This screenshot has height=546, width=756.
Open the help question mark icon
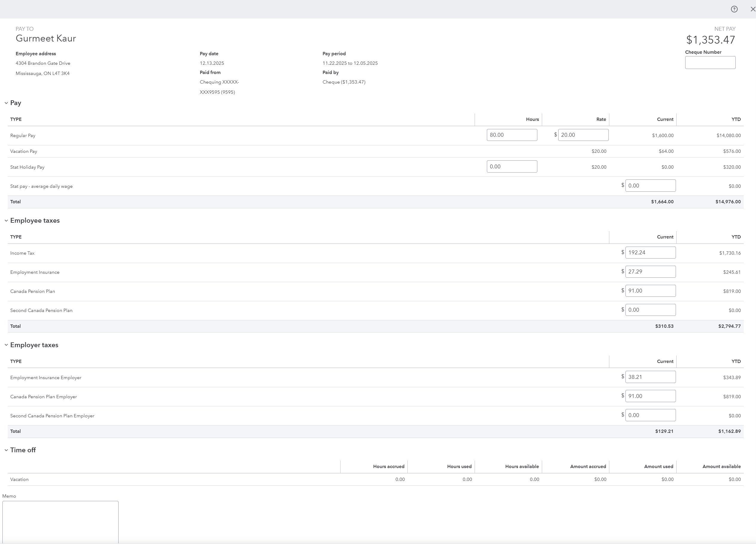[734, 9]
